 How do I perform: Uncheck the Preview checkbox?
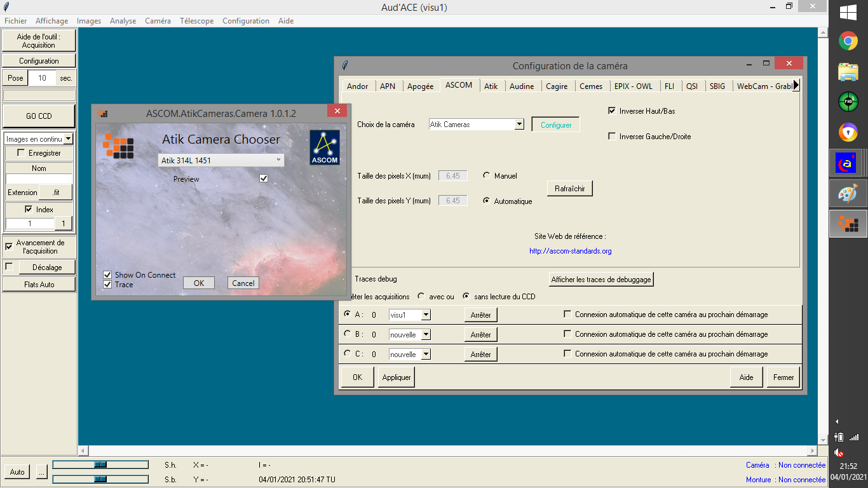pyautogui.click(x=264, y=179)
